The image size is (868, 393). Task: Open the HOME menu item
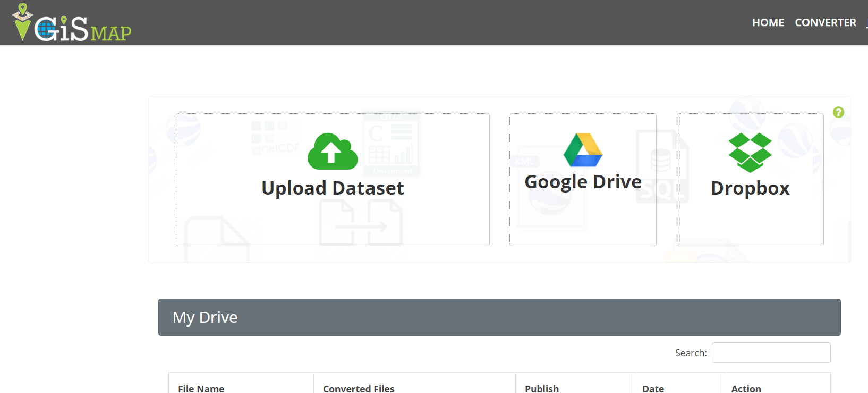768,22
